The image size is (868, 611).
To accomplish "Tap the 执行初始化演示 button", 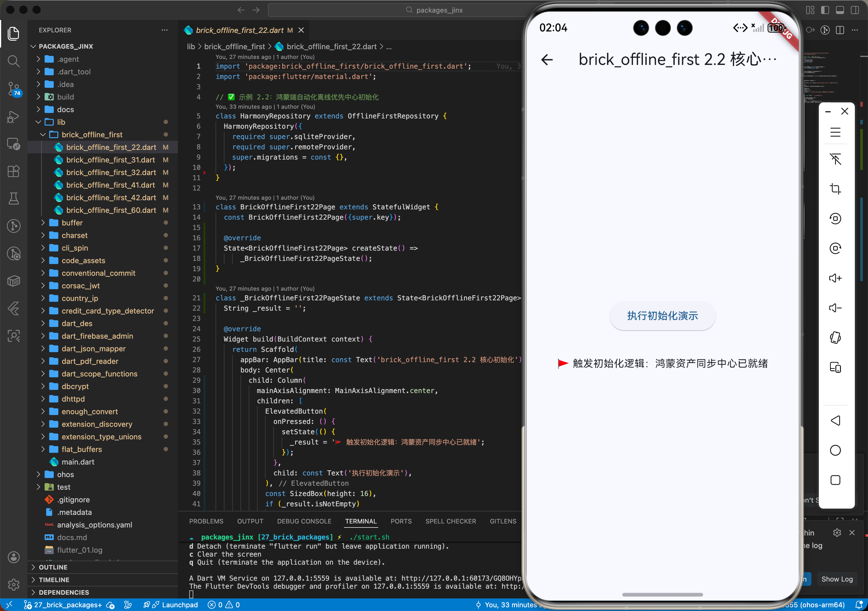I will click(x=662, y=316).
